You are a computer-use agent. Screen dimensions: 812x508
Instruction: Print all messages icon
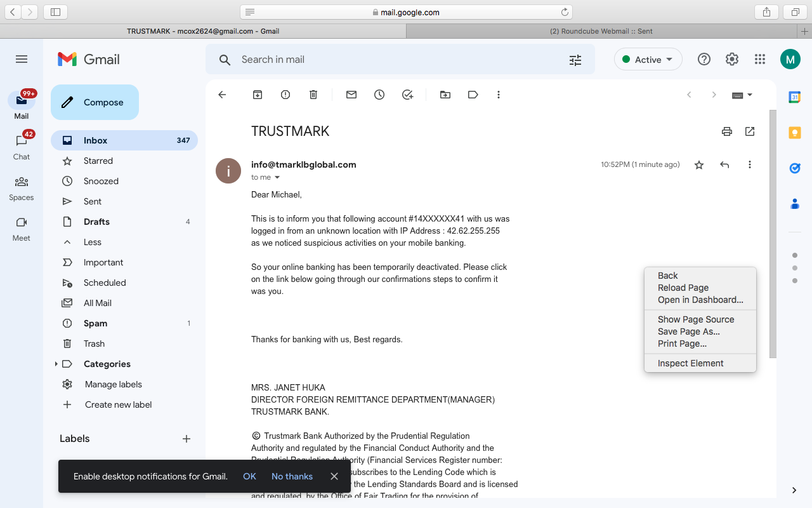coord(727,131)
